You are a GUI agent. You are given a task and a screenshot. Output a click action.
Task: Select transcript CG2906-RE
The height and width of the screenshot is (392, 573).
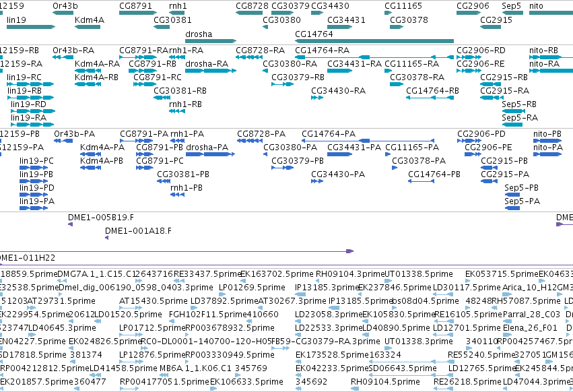(x=469, y=71)
